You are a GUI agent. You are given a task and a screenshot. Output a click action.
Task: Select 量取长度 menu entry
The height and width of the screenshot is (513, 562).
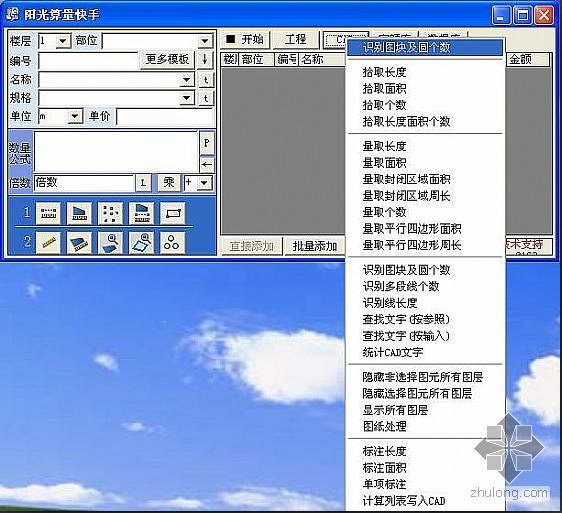425,146
